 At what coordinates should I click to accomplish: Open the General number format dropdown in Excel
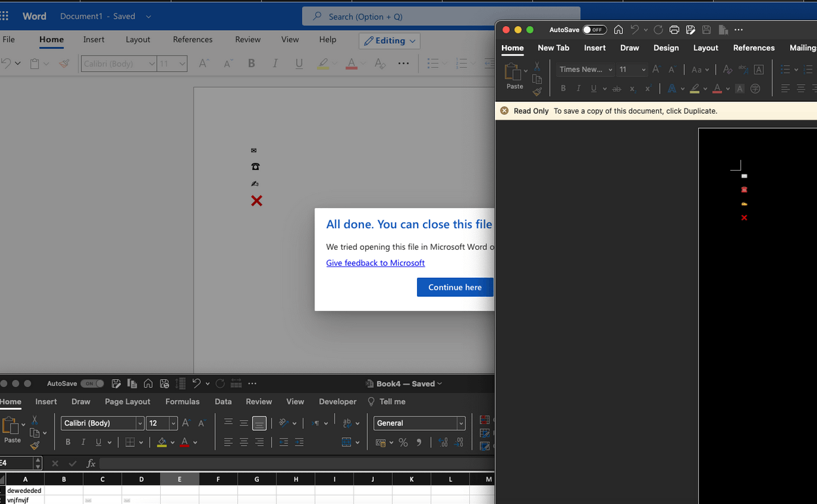tap(461, 423)
